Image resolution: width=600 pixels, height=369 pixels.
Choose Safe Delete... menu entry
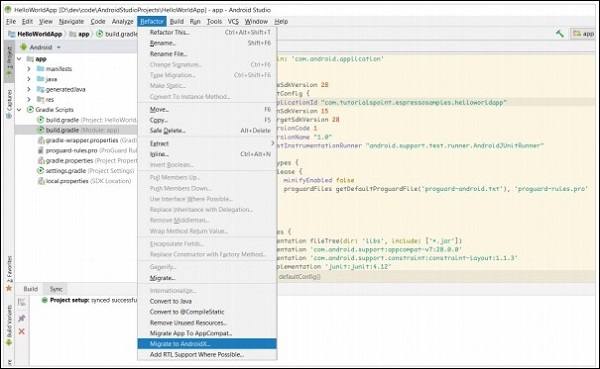[x=207, y=131]
